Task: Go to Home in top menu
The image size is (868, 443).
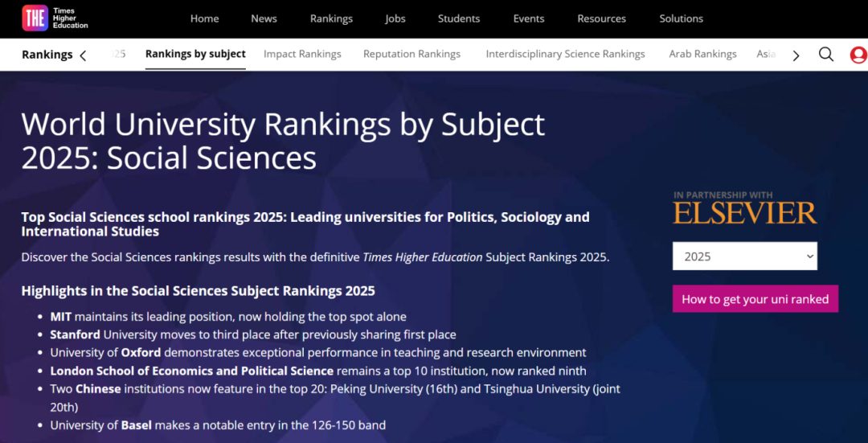Action: pos(204,18)
